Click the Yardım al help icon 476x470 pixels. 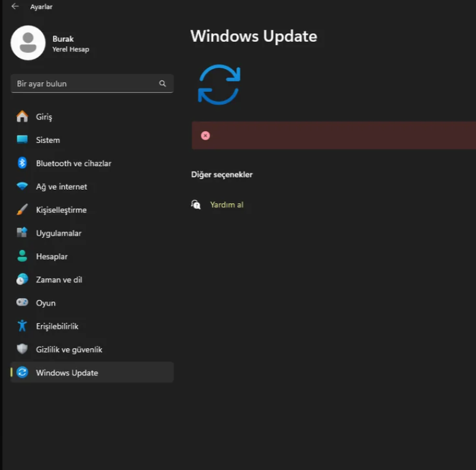tap(196, 205)
